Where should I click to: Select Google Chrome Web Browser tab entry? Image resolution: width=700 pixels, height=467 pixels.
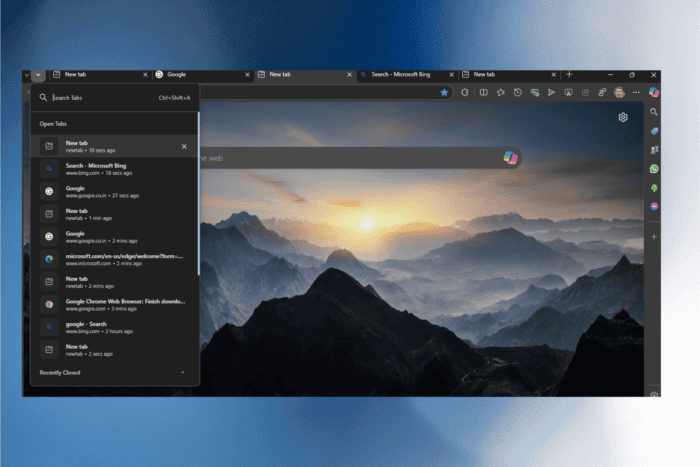pyautogui.click(x=114, y=304)
